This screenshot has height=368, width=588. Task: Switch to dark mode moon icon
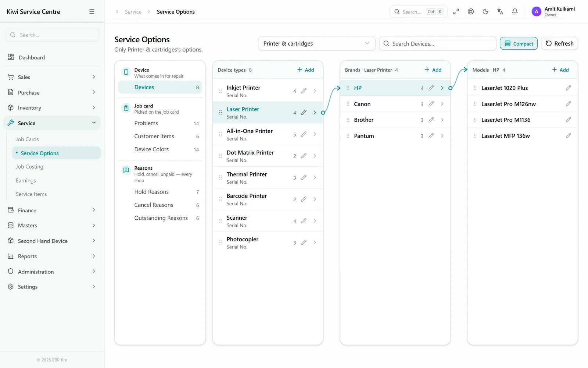[485, 11]
